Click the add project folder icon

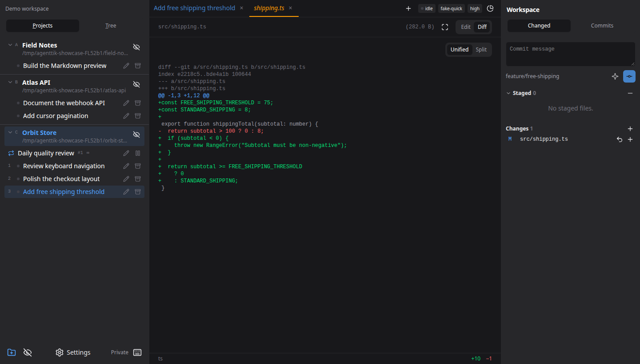coord(12,352)
